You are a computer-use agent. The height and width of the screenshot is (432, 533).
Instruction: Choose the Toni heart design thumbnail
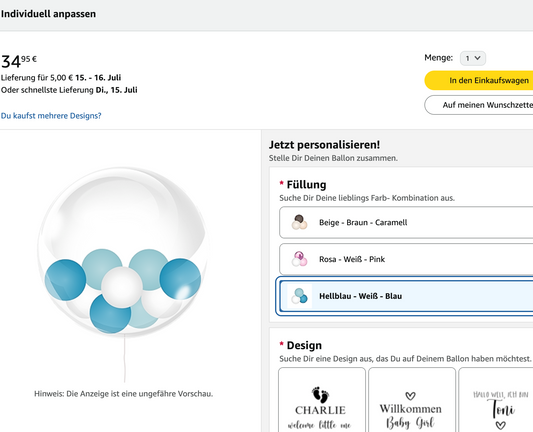pyautogui.click(x=496, y=400)
